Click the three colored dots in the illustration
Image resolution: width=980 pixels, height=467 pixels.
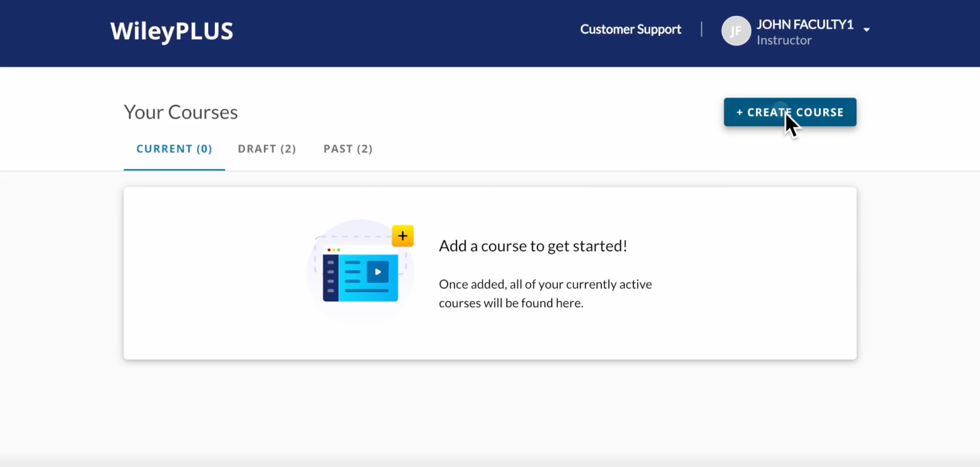(333, 250)
